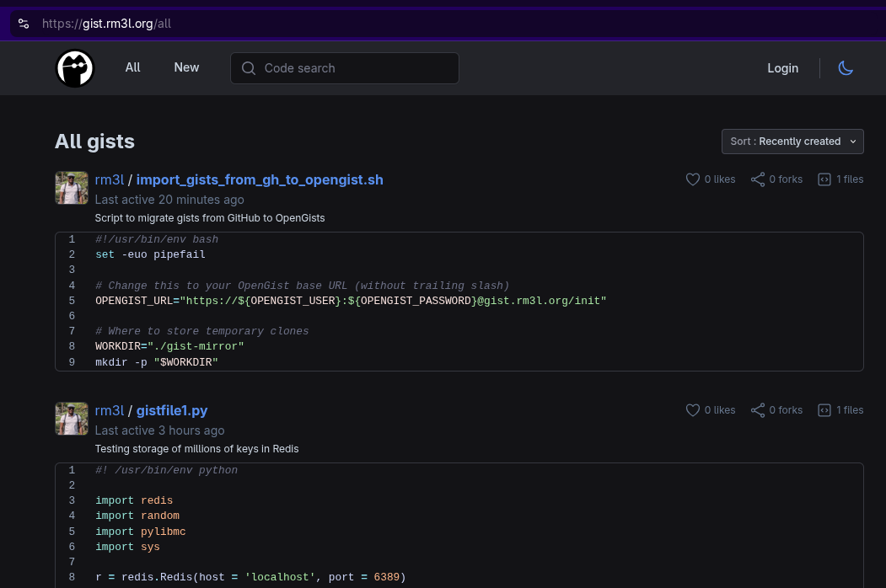Click code line "import sys"
Screen dimensions: 886x588
[127, 547]
